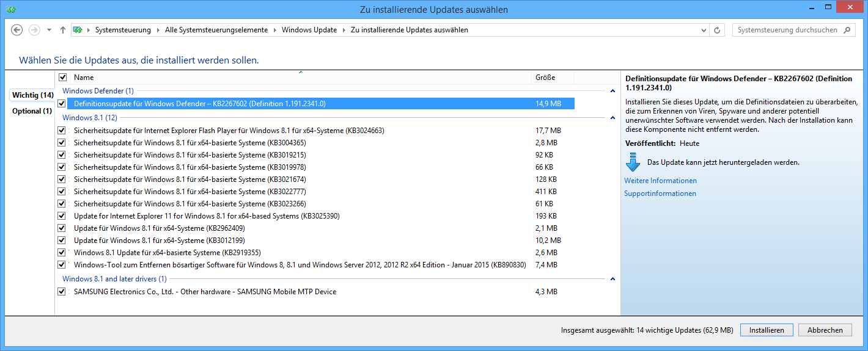Uncheck the Flash Player KB3024663 update
The width and height of the screenshot is (868, 351).
(x=62, y=131)
